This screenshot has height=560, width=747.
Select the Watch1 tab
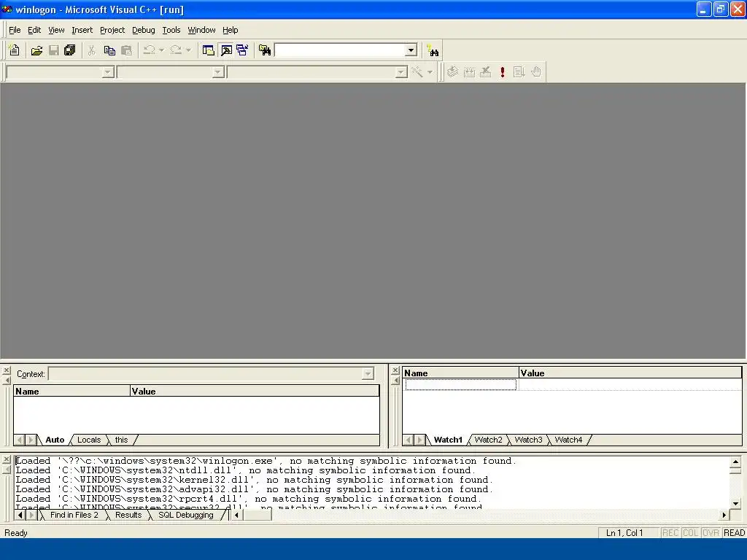pyautogui.click(x=448, y=440)
